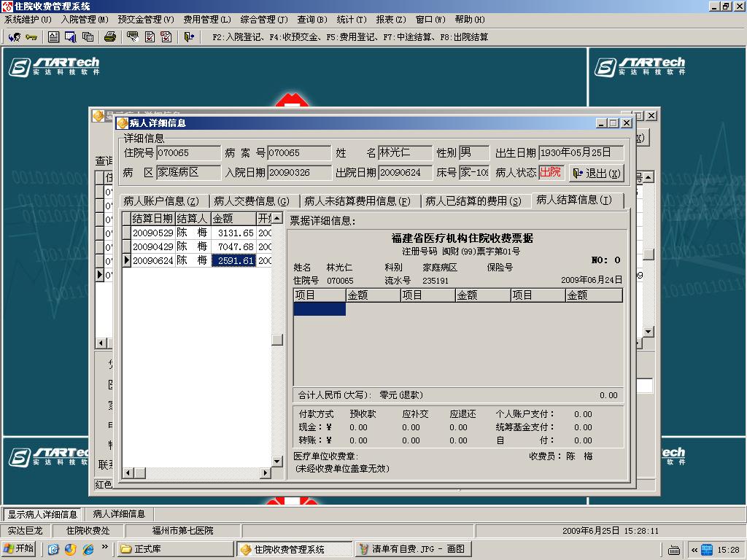
Task: Click the checklist document toolbar icon
Action: click(x=150, y=36)
